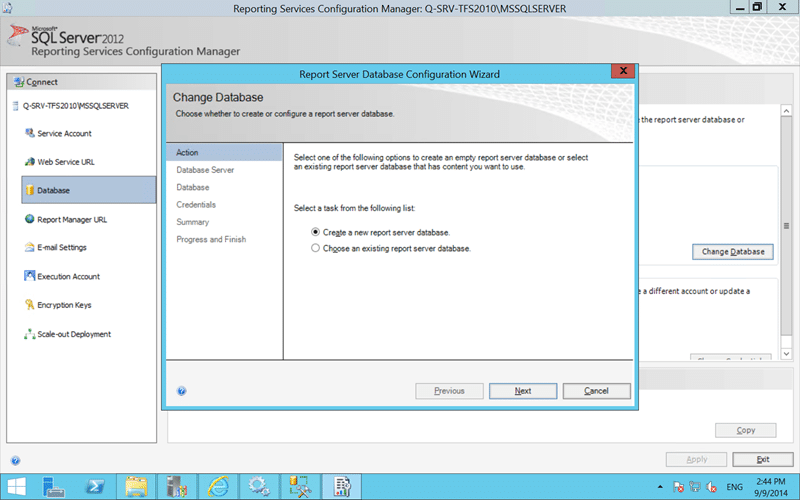The width and height of the screenshot is (800, 500).
Task: Click scrollbar down arrow in main panel
Action: click(x=786, y=354)
